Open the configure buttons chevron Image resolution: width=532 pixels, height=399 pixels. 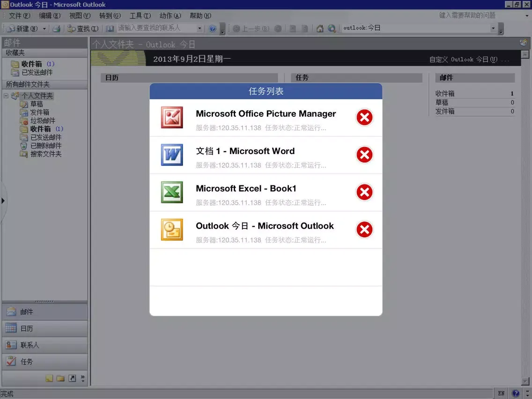click(83, 378)
